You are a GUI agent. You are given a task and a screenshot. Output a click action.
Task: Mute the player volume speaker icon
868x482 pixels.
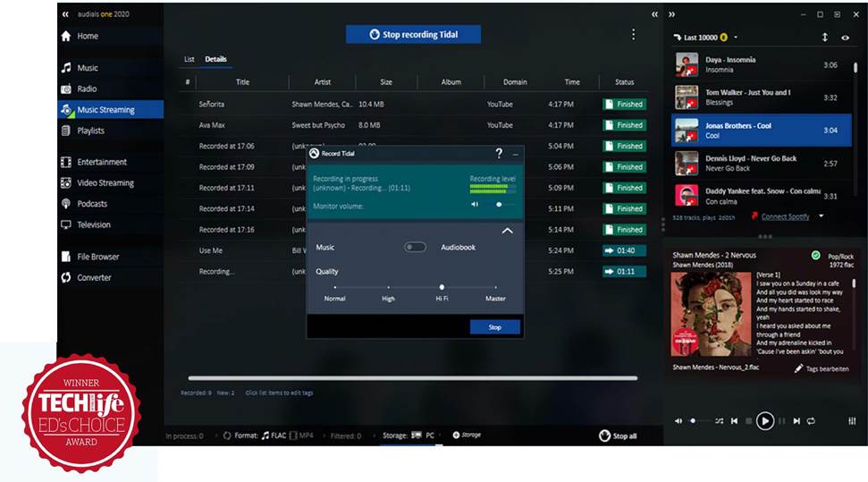[678, 421]
